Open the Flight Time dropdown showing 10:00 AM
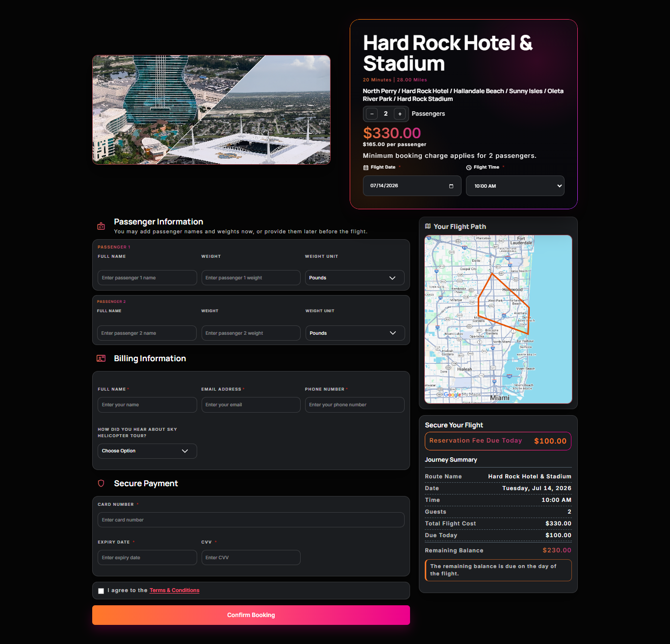This screenshot has height=644, width=670. [515, 186]
